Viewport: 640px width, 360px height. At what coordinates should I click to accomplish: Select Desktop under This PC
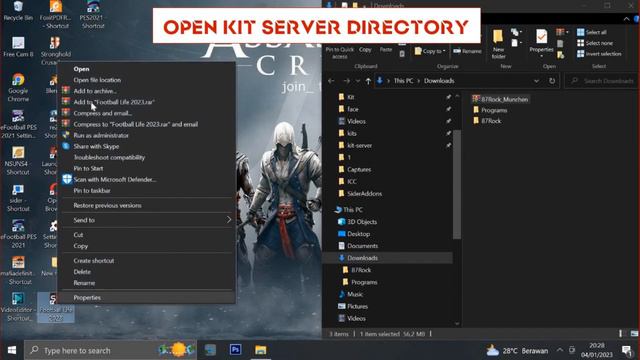(x=354, y=234)
